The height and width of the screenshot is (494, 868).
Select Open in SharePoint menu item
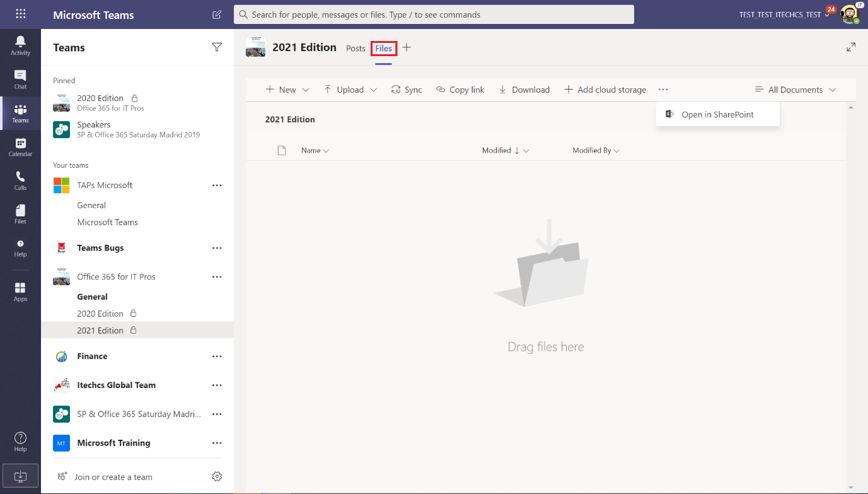point(717,114)
